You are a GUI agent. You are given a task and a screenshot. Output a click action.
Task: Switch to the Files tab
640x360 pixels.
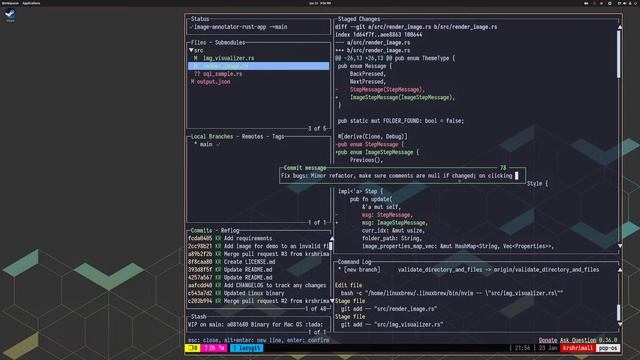(199, 42)
